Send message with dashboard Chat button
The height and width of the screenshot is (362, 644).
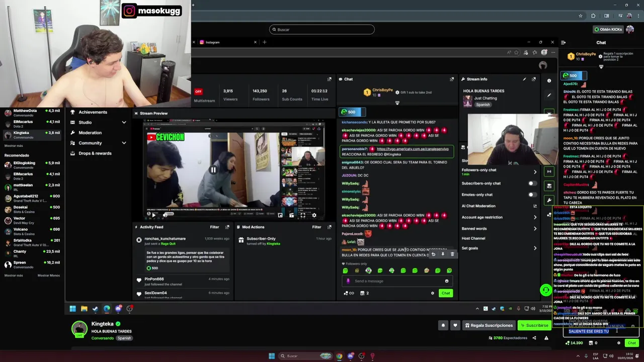click(446, 293)
